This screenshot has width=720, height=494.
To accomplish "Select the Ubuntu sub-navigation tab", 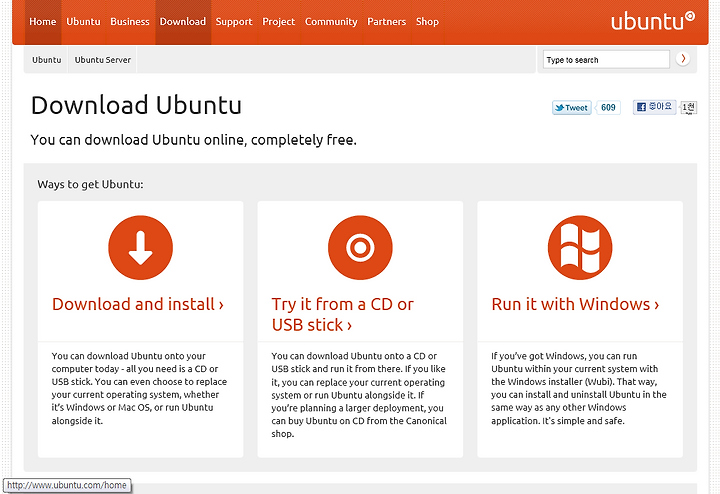I will (46, 60).
